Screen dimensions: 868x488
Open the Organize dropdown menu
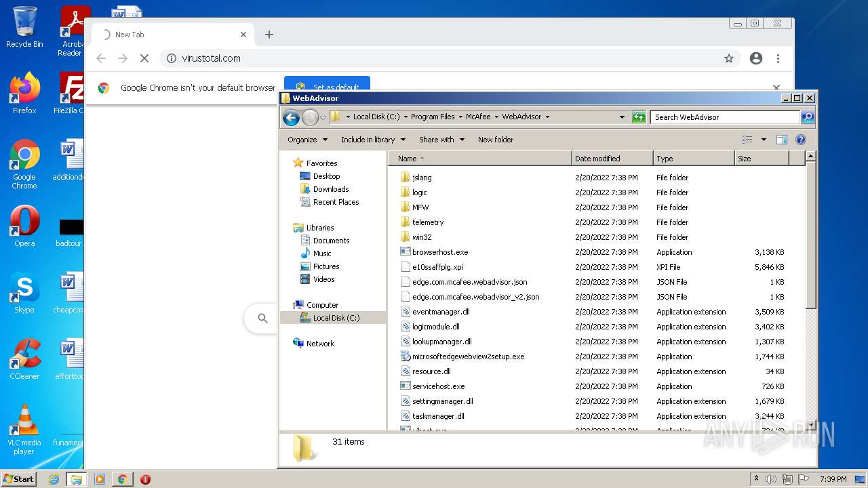click(x=307, y=140)
